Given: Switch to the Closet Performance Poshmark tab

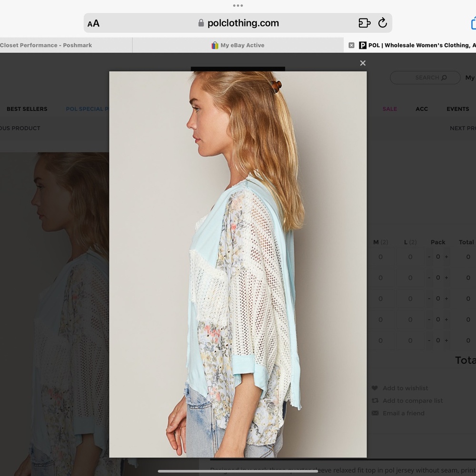Looking at the screenshot, I should (x=46, y=45).
